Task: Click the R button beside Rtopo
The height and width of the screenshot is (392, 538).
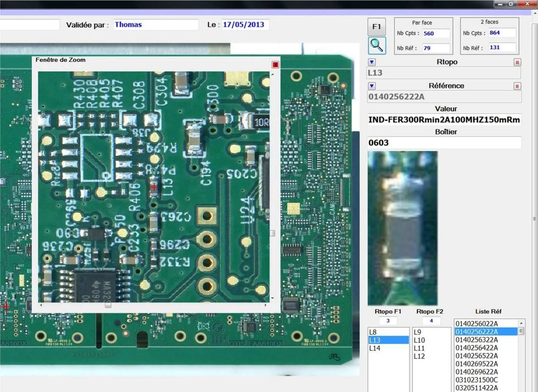Action: pyautogui.click(x=517, y=63)
